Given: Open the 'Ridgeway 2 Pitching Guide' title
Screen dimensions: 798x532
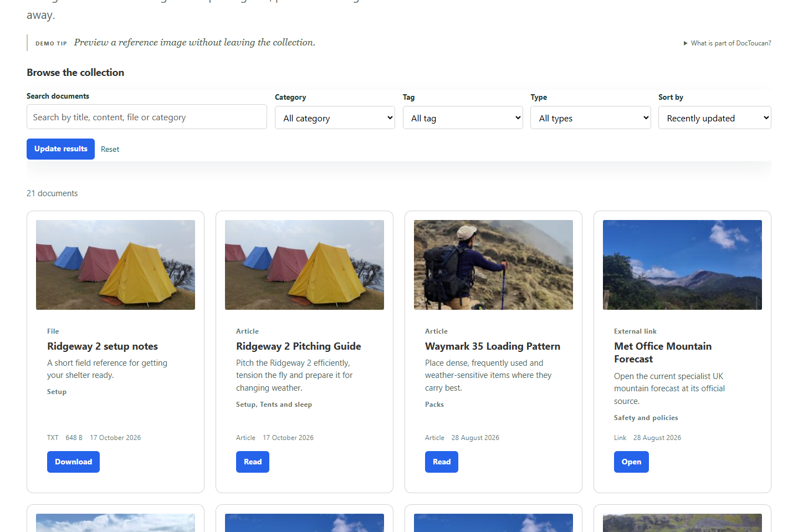Looking at the screenshot, I should point(299,346).
